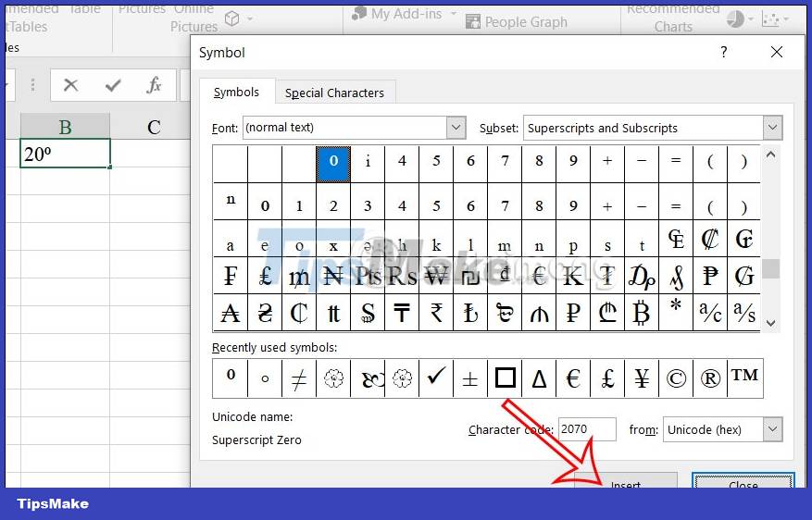The width and height of the screenshot is (812, 520).
Task: Select the French Franc sign ₣
Action: [x=231, y=277]
